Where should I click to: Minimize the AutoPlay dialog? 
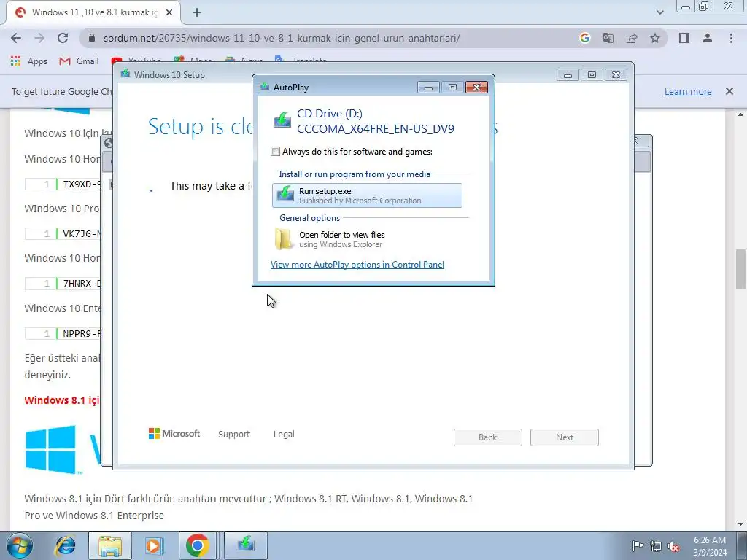click(428, 87)
